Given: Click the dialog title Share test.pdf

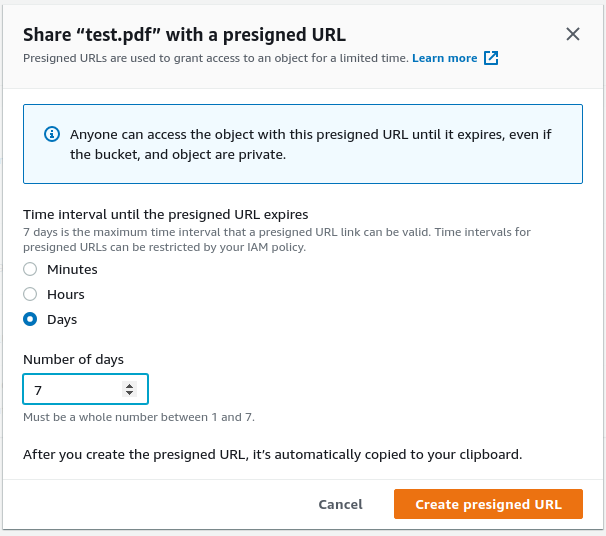Looking at the screenshot, I should coord(184,35).
